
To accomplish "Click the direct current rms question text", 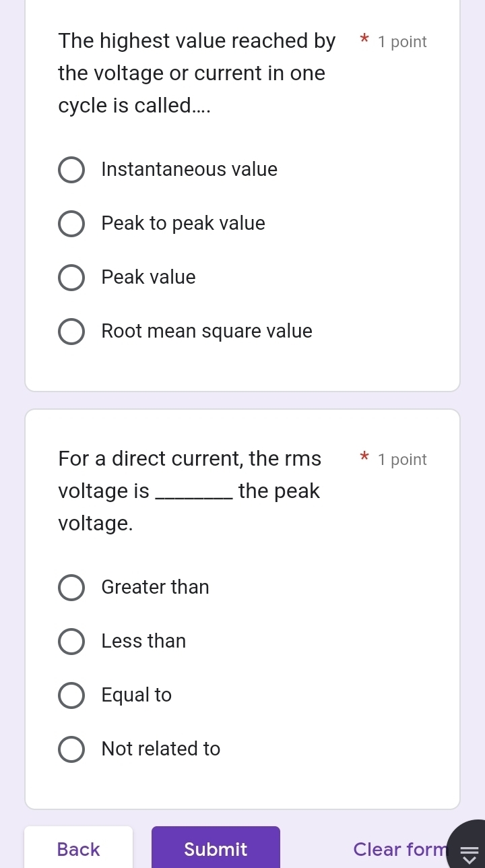I will pyautogui.click(x=190, y=491).
